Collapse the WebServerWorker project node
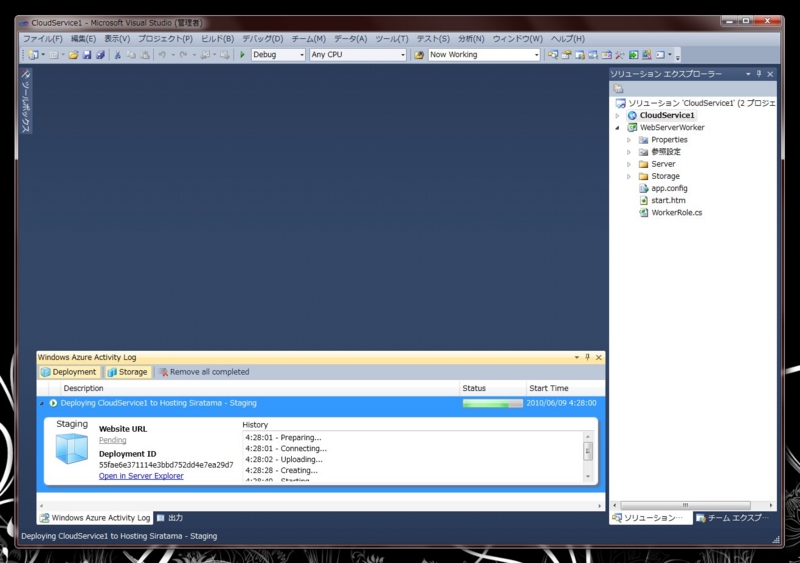Screen dimensions: 800x563 pos(617,128)
